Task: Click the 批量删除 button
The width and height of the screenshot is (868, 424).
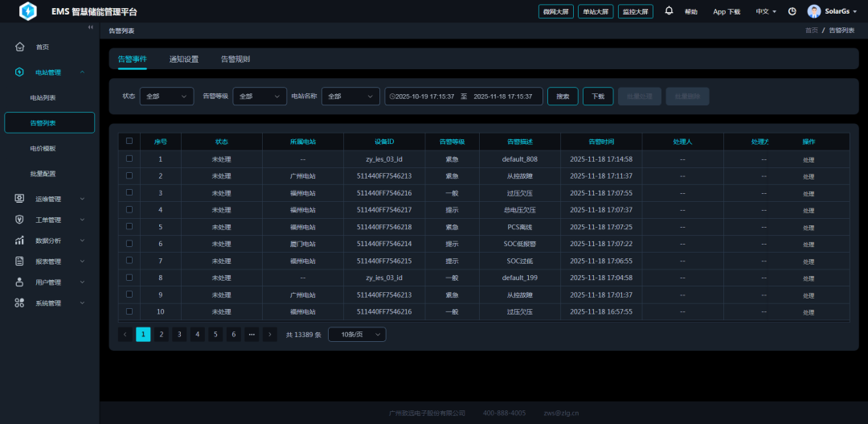Action: pos(687,97)
